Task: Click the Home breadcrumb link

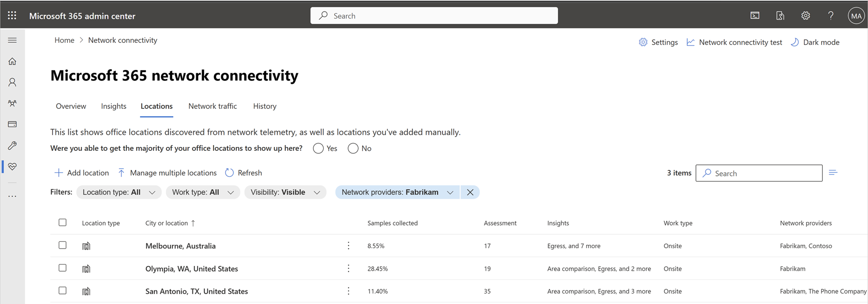Action: (64, 40)
